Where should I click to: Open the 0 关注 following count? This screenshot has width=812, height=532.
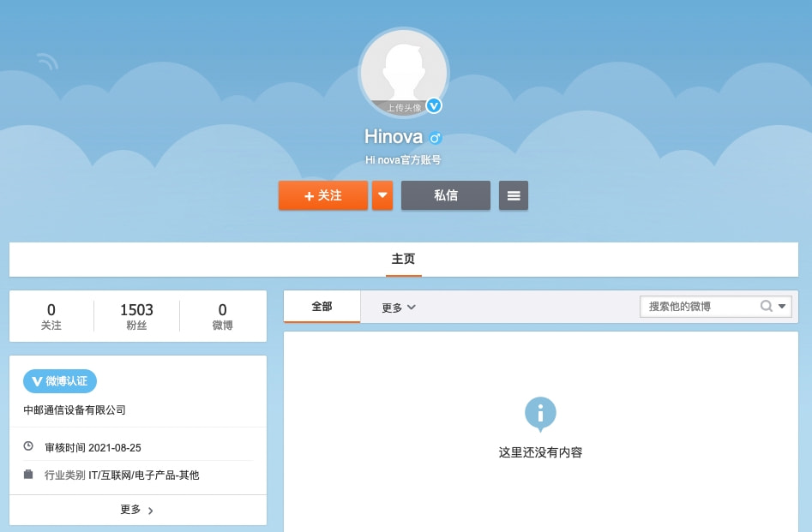point(51,316)
